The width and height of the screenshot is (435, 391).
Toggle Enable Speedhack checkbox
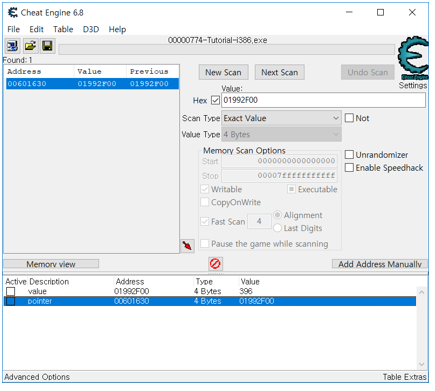click(x=349, y=168)
